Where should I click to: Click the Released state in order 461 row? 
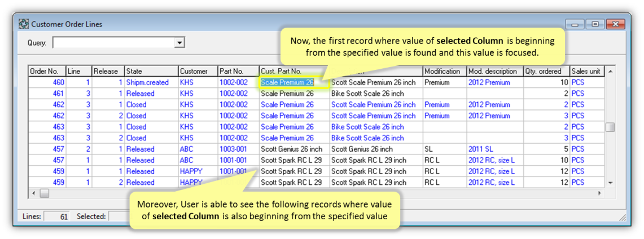[151, 94]
